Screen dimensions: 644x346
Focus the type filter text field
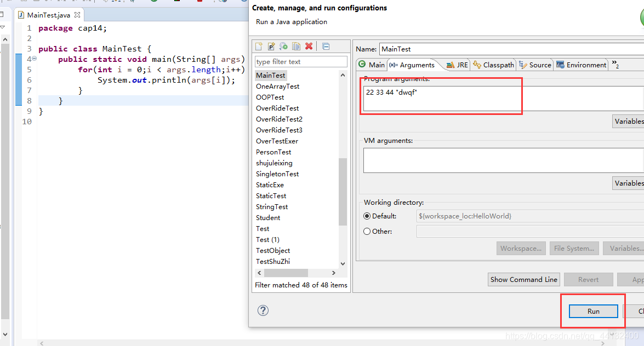click(301, 61)
